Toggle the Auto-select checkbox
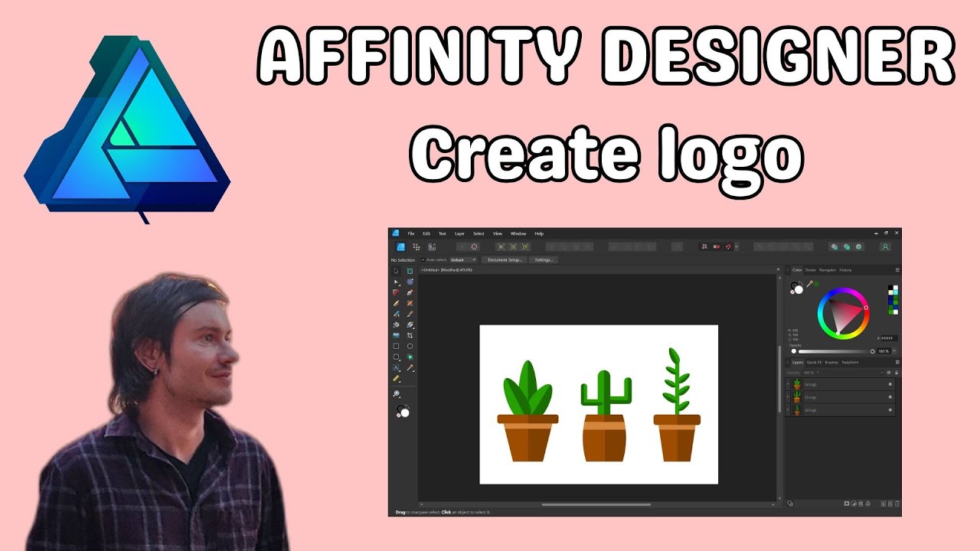 click(423, 259)
